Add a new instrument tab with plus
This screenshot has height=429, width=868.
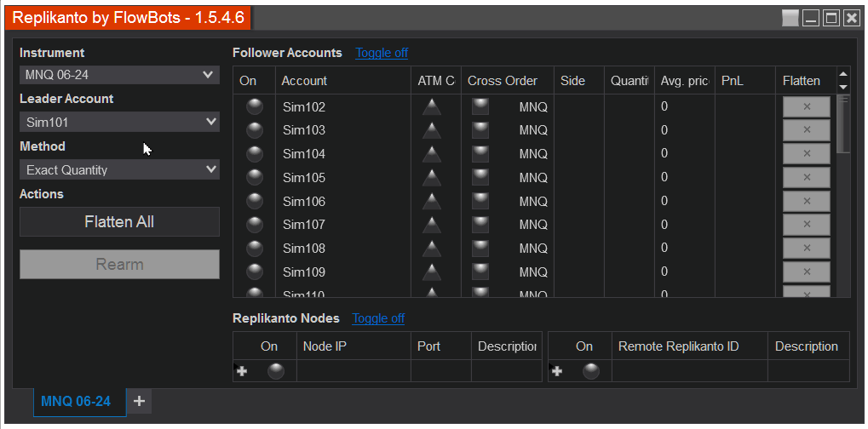pyautogui.click(x=139, y=402)
